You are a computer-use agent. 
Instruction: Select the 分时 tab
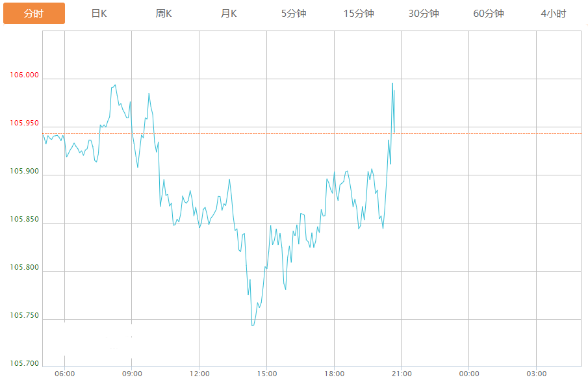tap(34, 14)
